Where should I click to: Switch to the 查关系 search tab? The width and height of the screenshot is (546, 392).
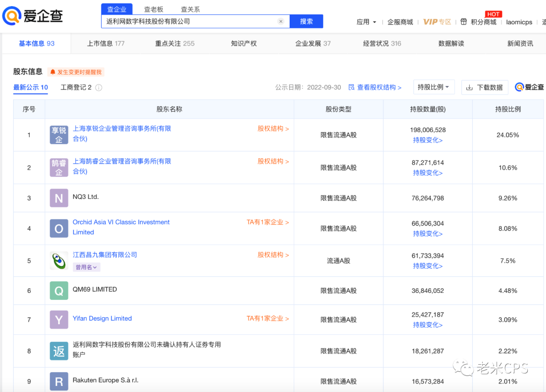[x=191, y=10]
